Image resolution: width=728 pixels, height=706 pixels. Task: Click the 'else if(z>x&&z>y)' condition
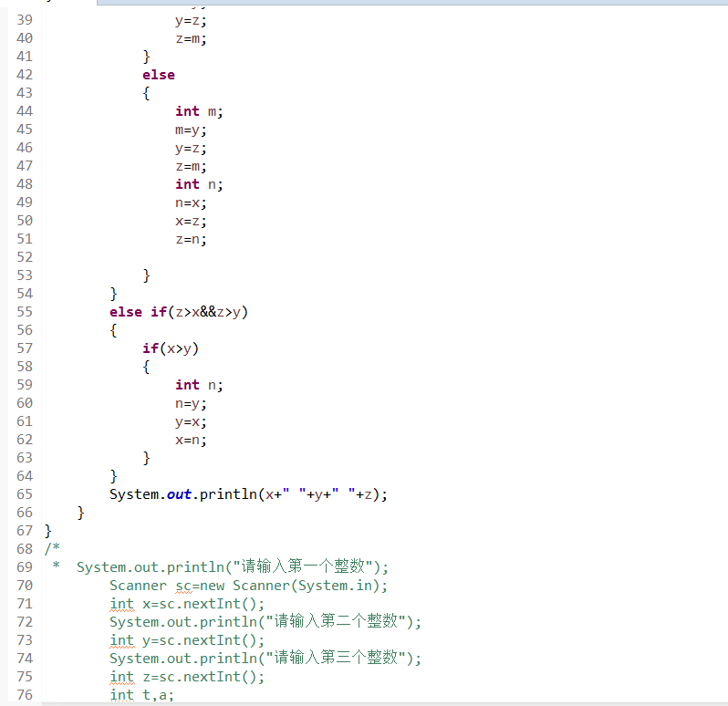coord(179,312)
